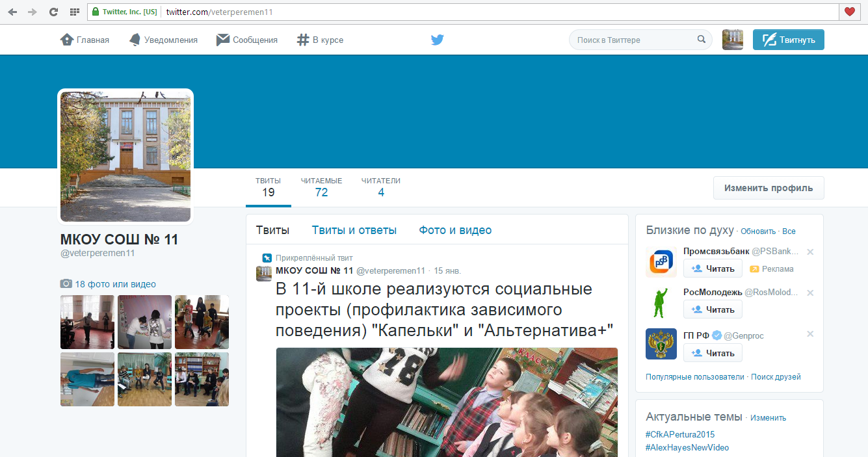Open Уведомления notifications

pyautogui.click(x=163, y=40)
